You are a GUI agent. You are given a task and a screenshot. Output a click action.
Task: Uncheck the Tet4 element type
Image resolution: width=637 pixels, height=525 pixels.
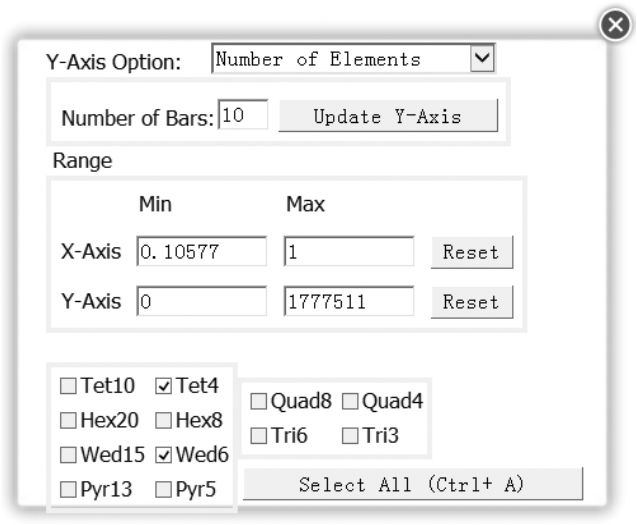[165, 387]
